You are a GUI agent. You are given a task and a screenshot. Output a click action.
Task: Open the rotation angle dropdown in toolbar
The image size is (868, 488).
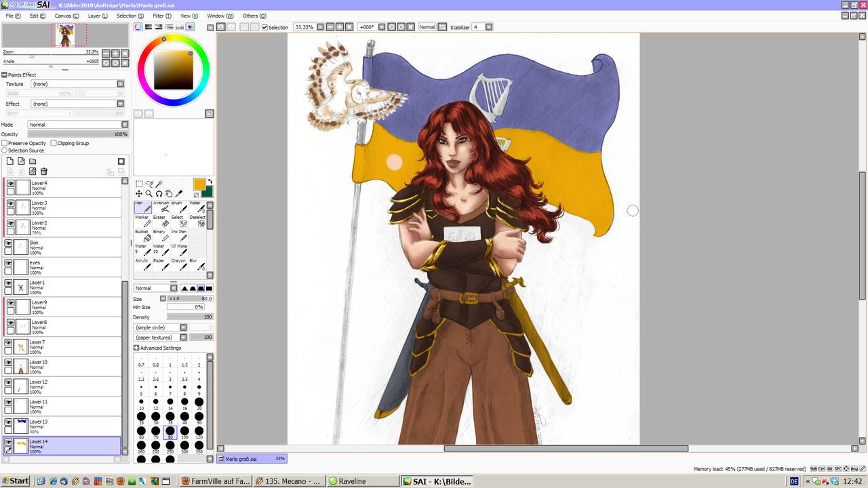[x=382, y=27]
